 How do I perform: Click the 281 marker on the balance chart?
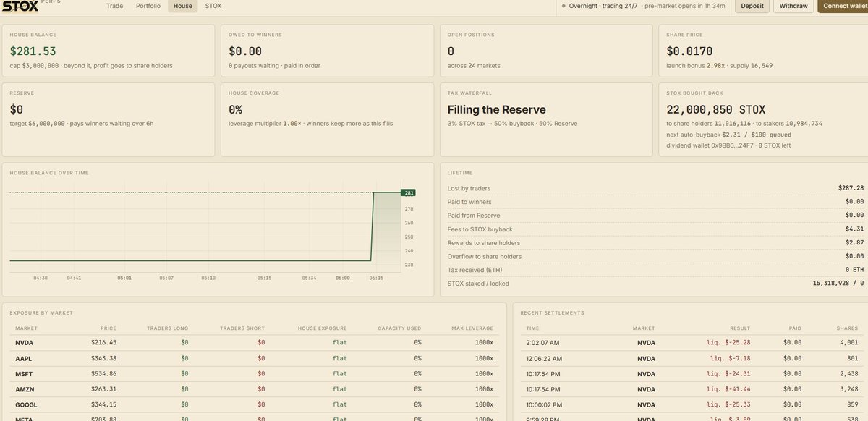coord(408,192)
